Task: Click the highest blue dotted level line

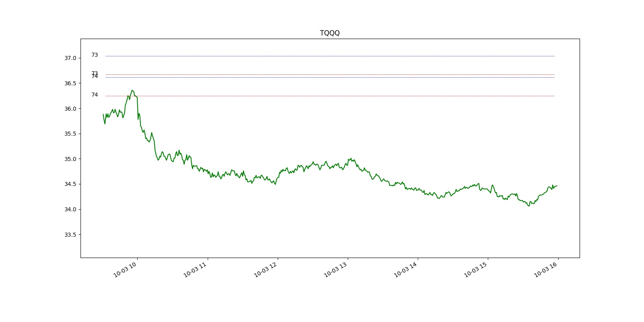Action: [330, 56]
